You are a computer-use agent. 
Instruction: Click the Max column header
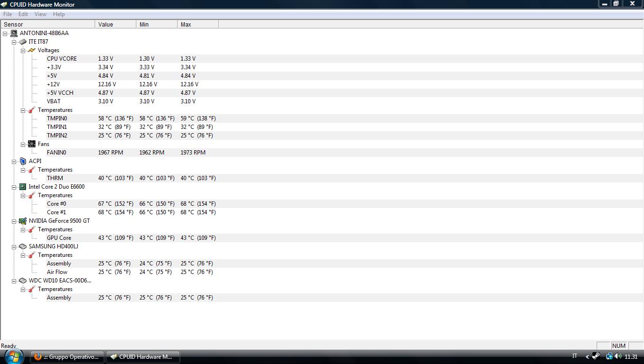coord(197,24)
